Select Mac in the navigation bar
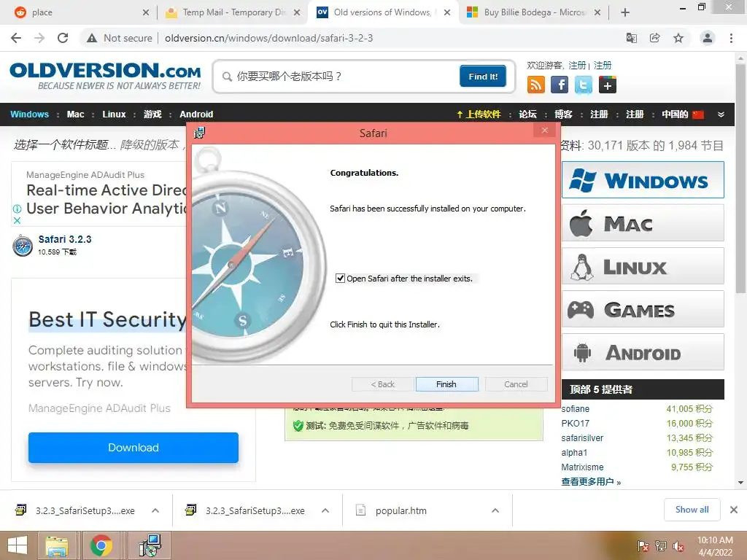The width and height of the screenshot is (747, 560). (x=75, y=114)
